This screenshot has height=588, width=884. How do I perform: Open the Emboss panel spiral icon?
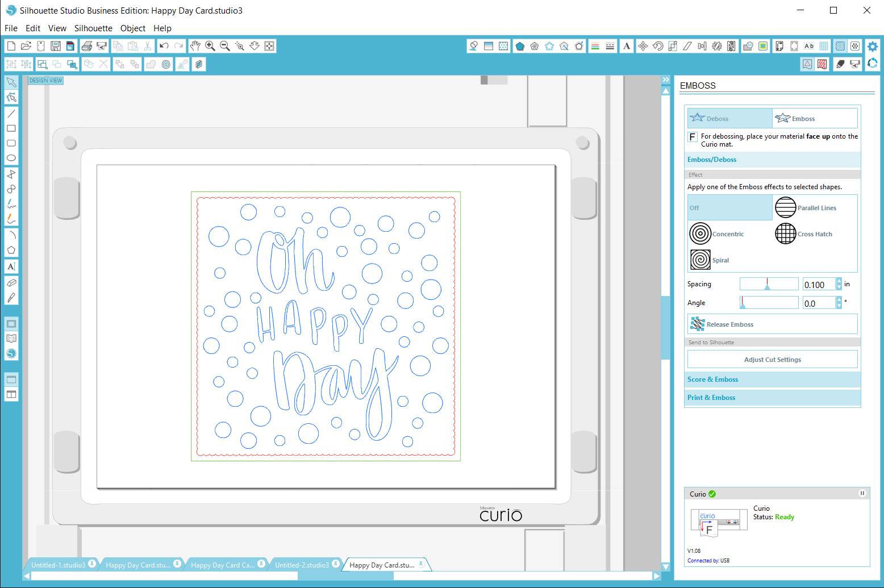pyautogui.click(x=840, y=46)
